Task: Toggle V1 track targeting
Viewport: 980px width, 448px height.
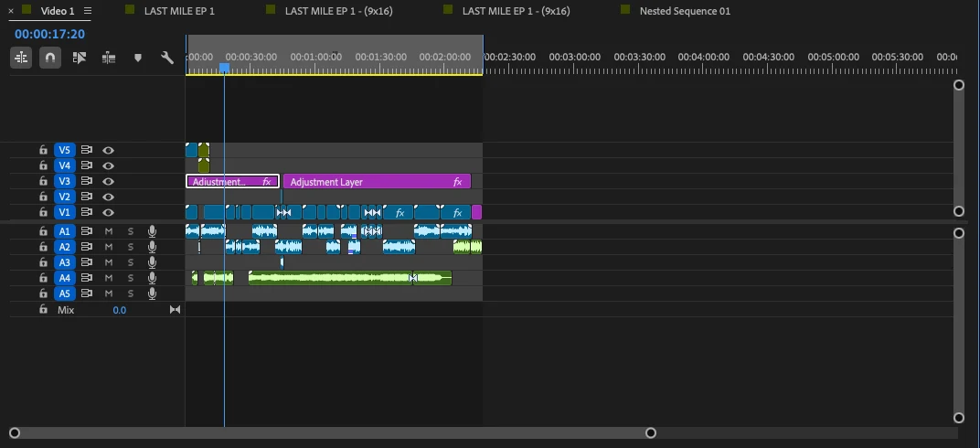Action: (64, 212)
